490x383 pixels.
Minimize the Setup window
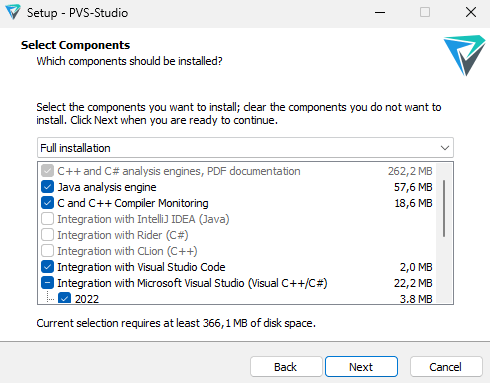point(380,13)
